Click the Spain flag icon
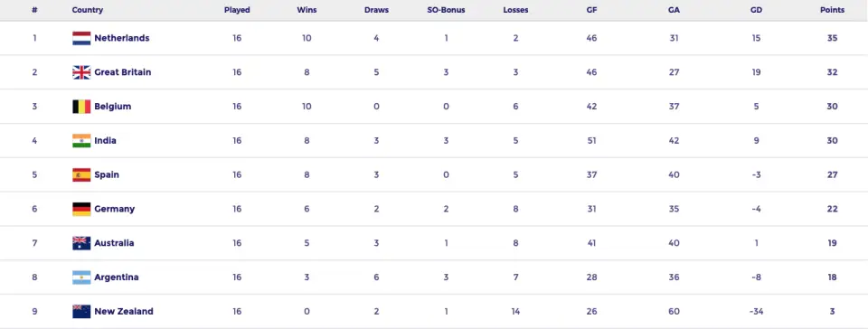 pos(81,174)
